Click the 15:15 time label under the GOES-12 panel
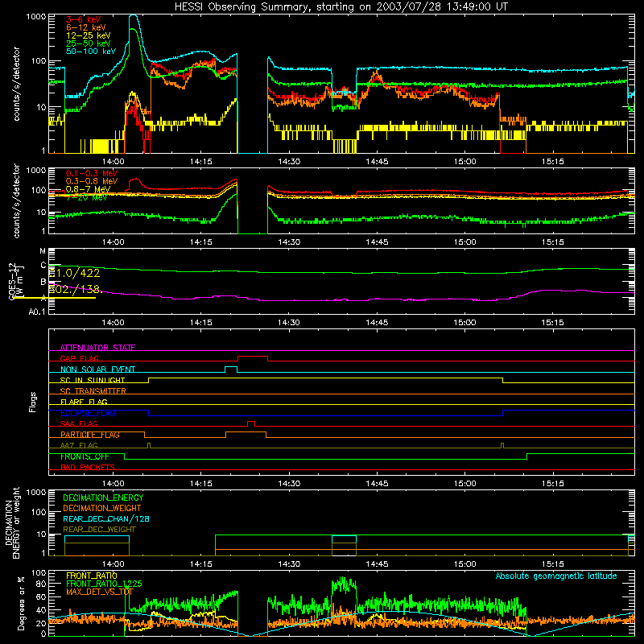644x644 pixels. point(552,323)
